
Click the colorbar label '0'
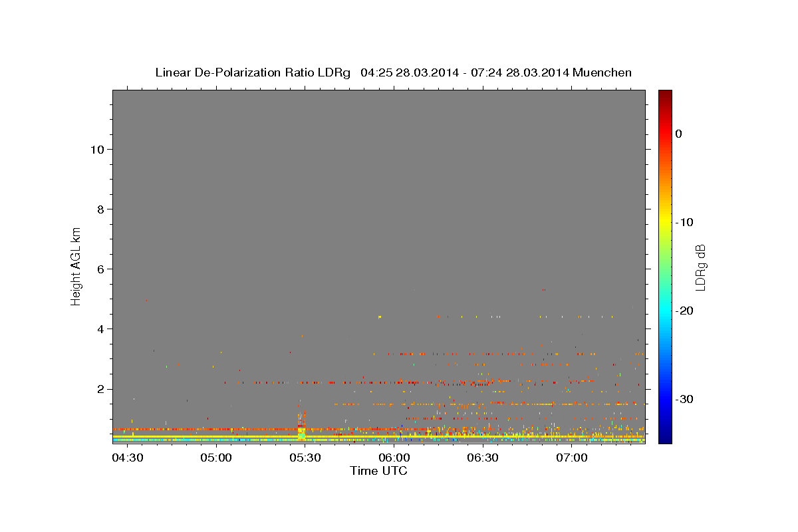tap(679, 134)
